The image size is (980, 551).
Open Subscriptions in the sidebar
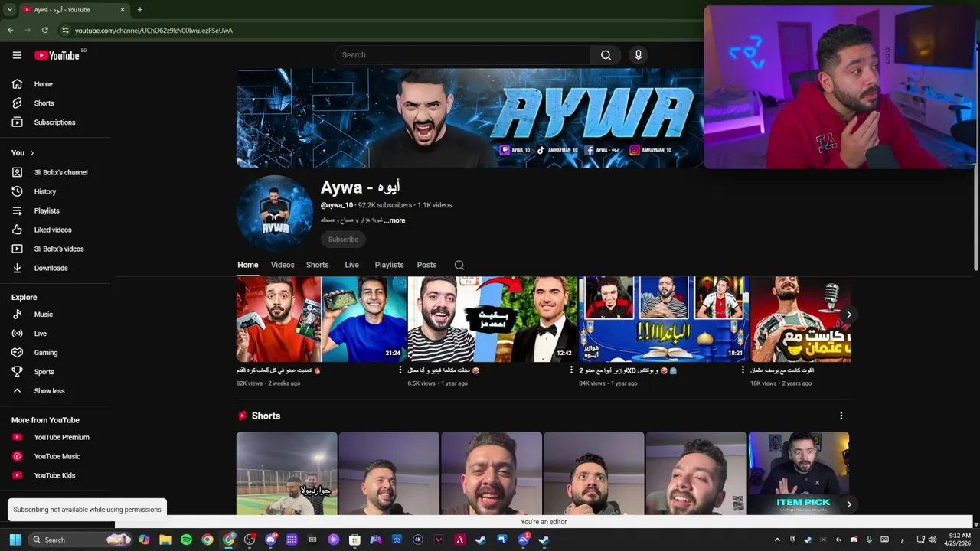click(x=55, y=122)
